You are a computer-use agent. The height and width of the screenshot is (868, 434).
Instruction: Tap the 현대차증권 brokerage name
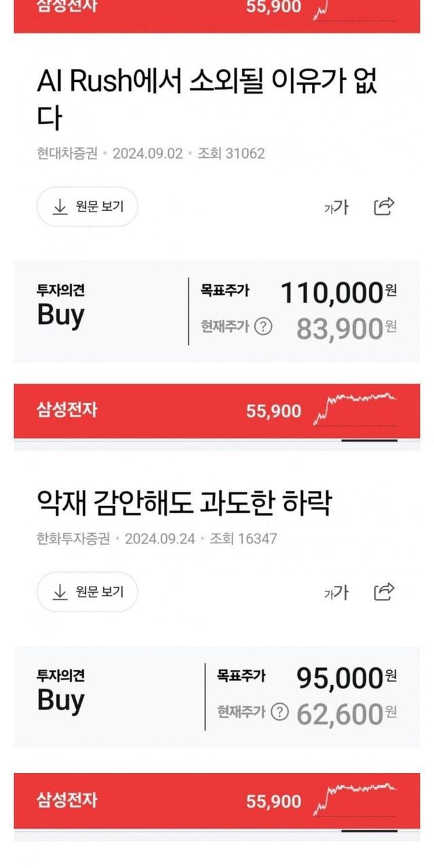click(68, 153)
